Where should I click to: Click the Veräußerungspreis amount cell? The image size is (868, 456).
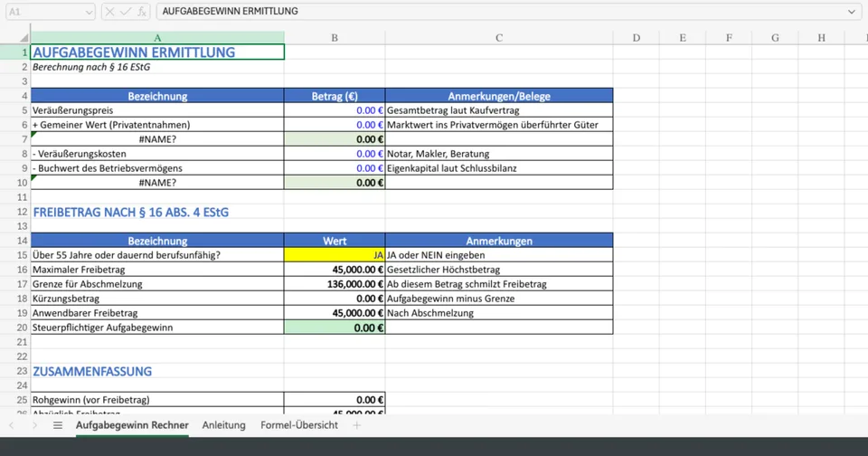pos(334,110)
